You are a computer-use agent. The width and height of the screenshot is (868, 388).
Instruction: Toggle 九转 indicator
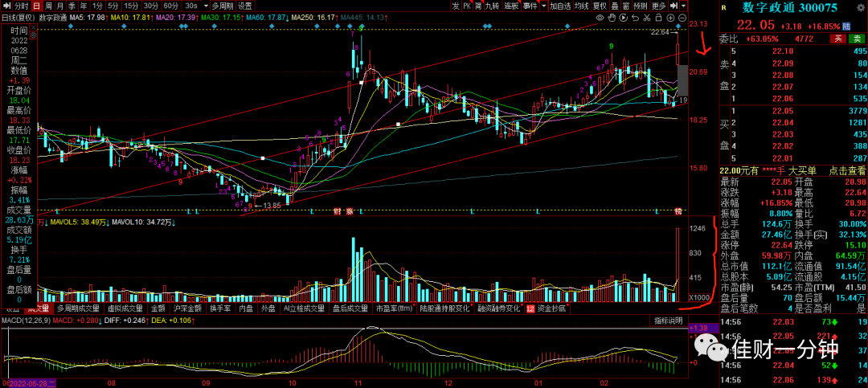(492, 6)
